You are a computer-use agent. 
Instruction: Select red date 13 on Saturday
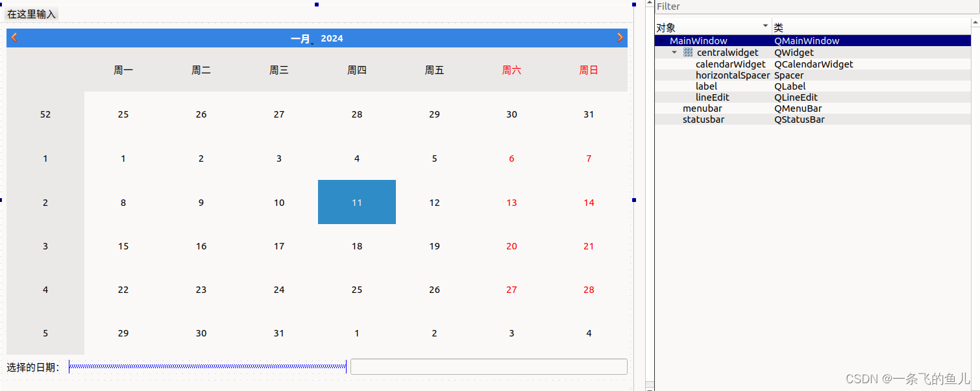tap(511, 203)
